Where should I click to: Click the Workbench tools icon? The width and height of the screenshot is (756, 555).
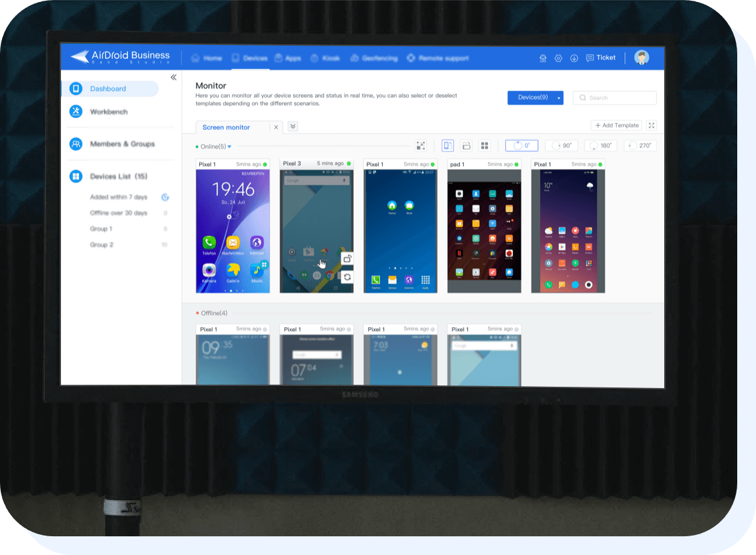tap(76, 111)
